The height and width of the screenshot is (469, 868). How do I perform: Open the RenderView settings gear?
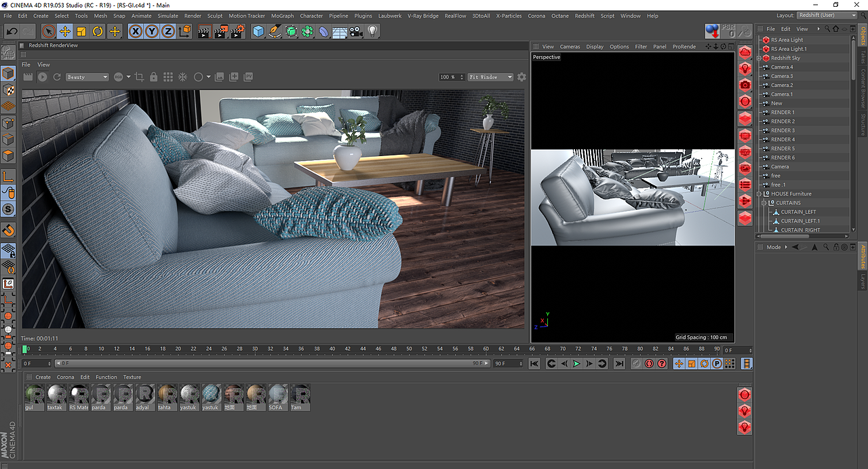coord(521,77)
